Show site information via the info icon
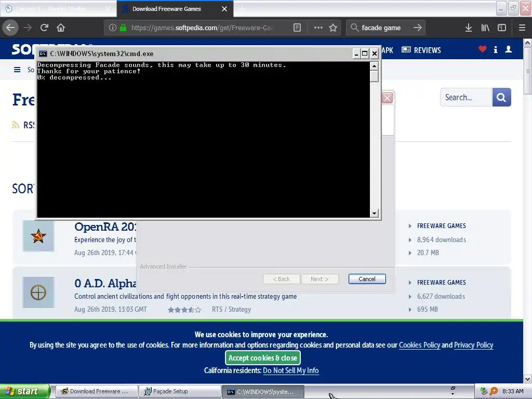The height and width of the screenshot is (399, 532). tap(113, 28)
